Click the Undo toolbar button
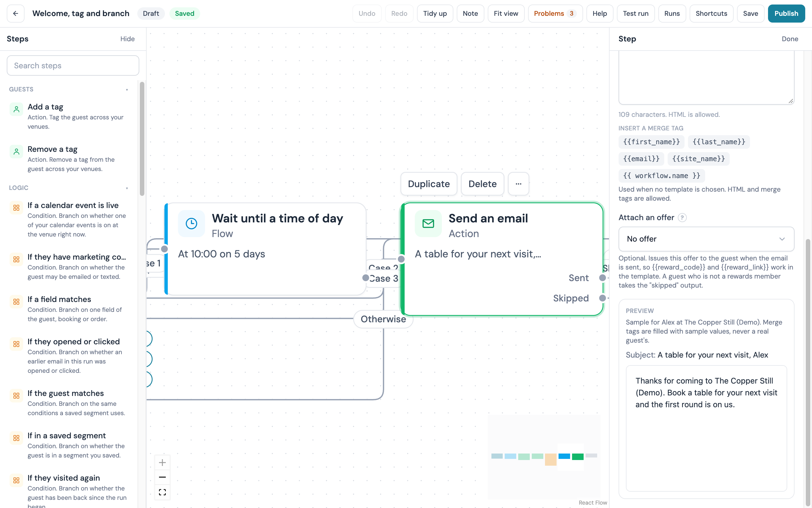 coord(367,14)
